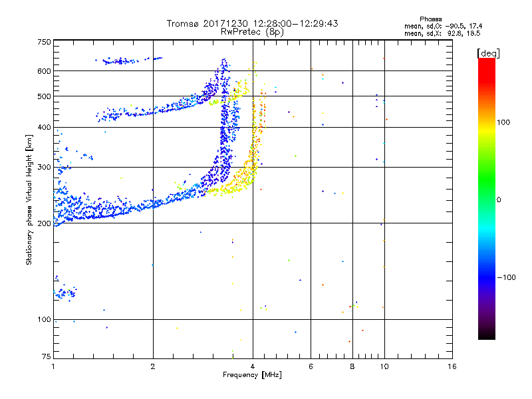Click the 'mean, sd,O: -90.5, 17.4' statistic
Screen dimensions: 532x399
point(443,26)
